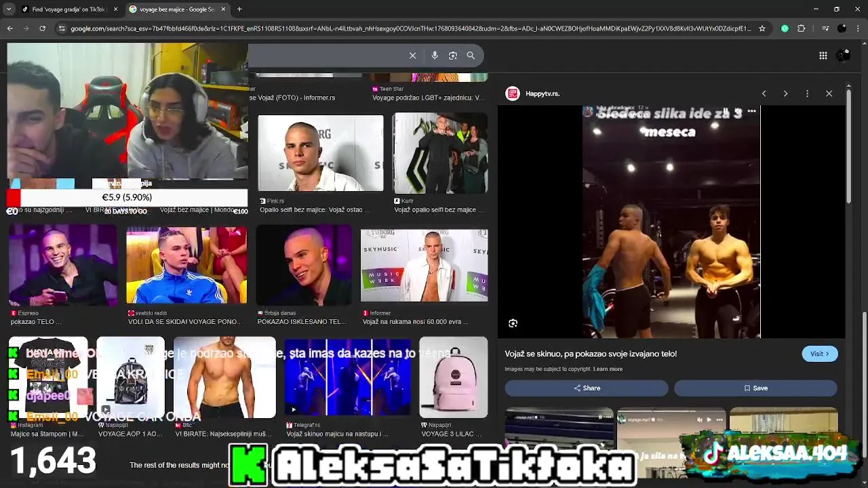Image resolution: width=868 pixels, height=488 pixels.
Task: Open 'Vojaž se skinuo, pa pokazao svoje izvajano telo!' title
Action: pos(591,354)
